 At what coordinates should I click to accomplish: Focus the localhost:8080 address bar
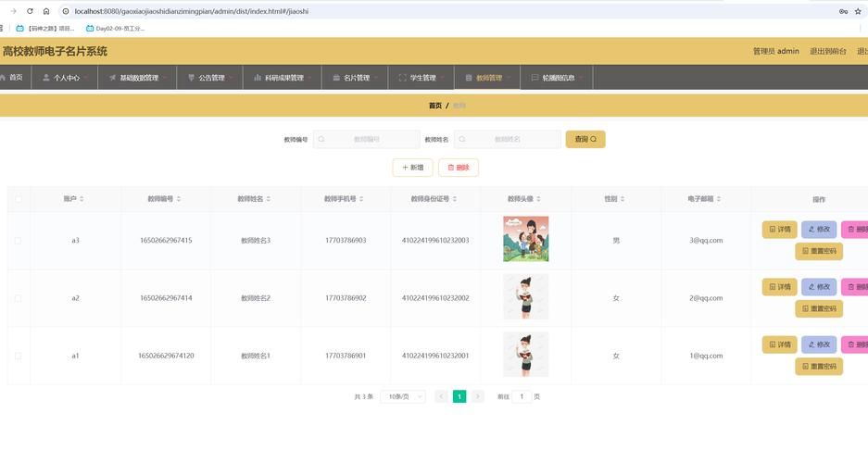(x=192, y=11)
